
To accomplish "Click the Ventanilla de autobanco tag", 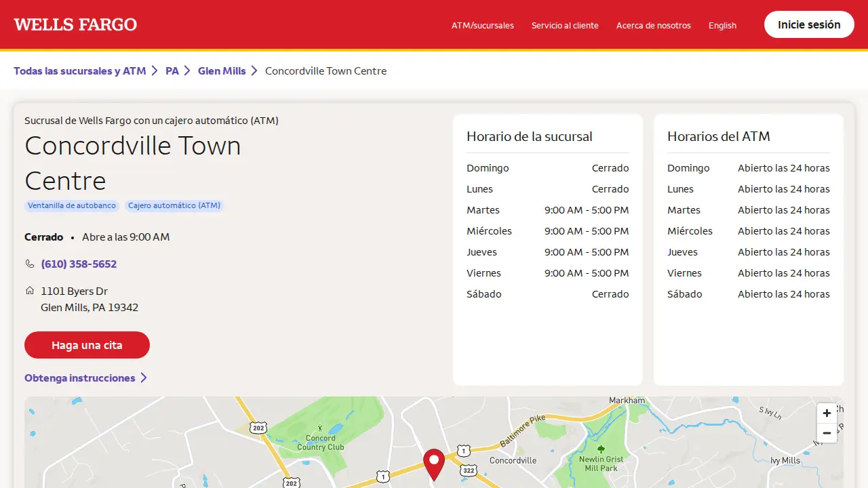I will [x=72, y=205].
